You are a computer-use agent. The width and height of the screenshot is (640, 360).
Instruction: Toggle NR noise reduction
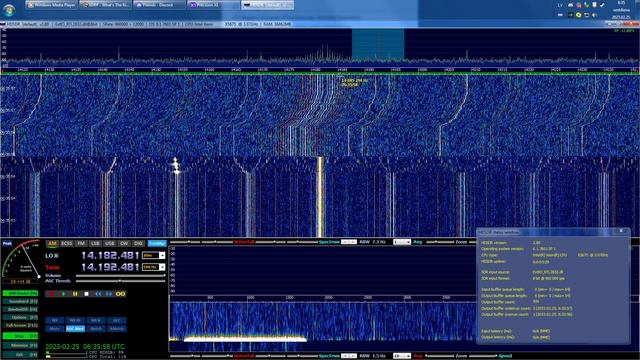tap(54, 320)
